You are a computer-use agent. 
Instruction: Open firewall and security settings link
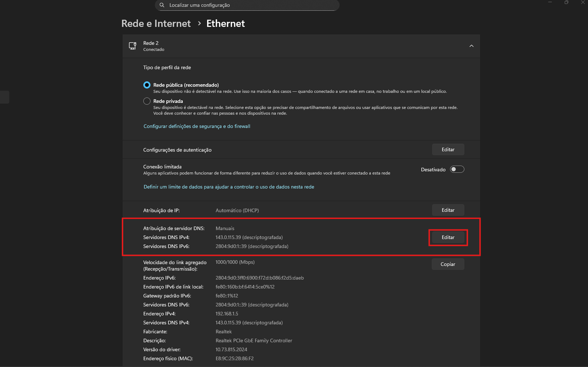coord(197,126)
